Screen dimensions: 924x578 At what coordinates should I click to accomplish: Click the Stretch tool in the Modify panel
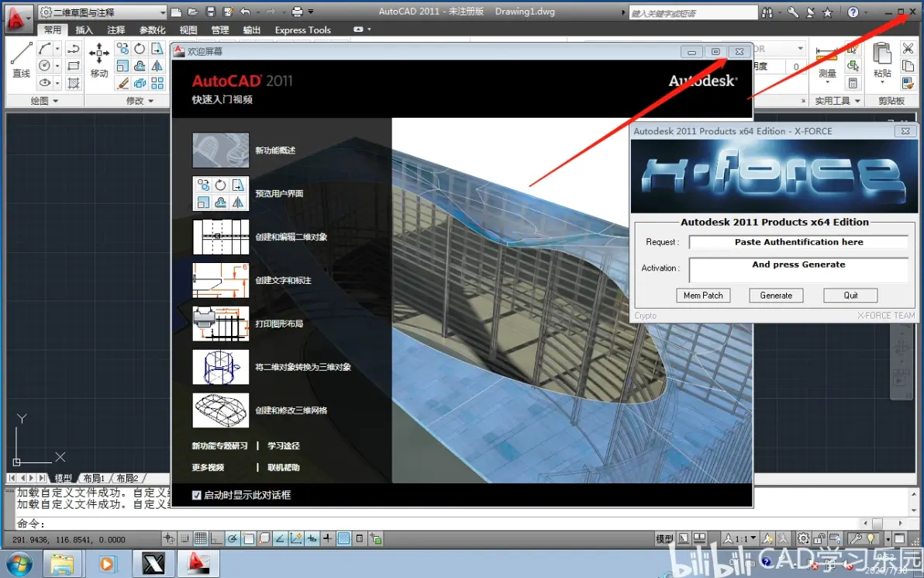(157, 48)
